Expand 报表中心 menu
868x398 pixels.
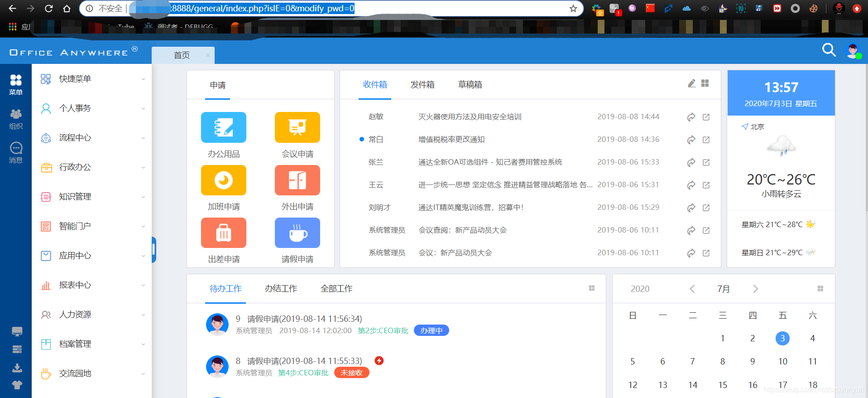(x=91, y=285)
